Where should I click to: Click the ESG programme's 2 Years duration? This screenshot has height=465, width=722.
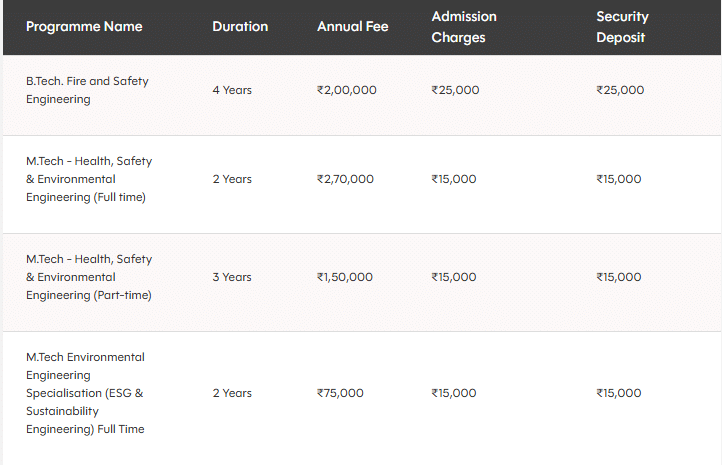232,393
